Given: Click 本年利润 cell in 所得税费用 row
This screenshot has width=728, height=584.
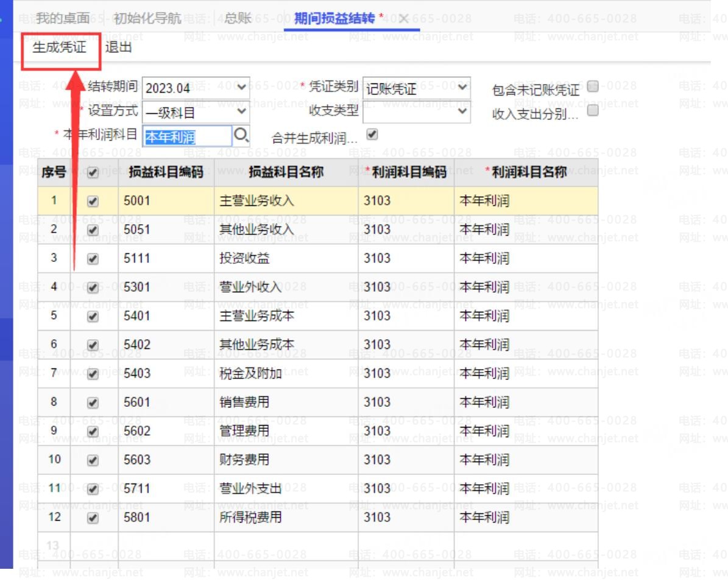Looking at the screenshot, I should click(526, 518).
